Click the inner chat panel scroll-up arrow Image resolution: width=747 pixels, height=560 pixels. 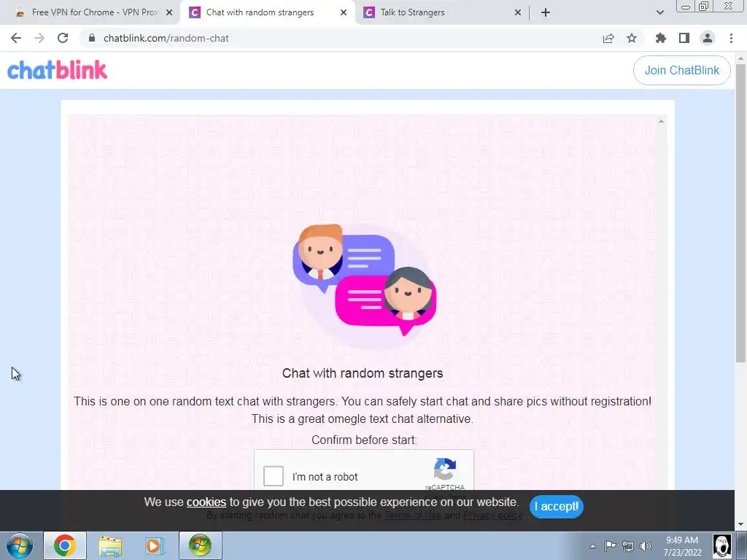(661, 122)
